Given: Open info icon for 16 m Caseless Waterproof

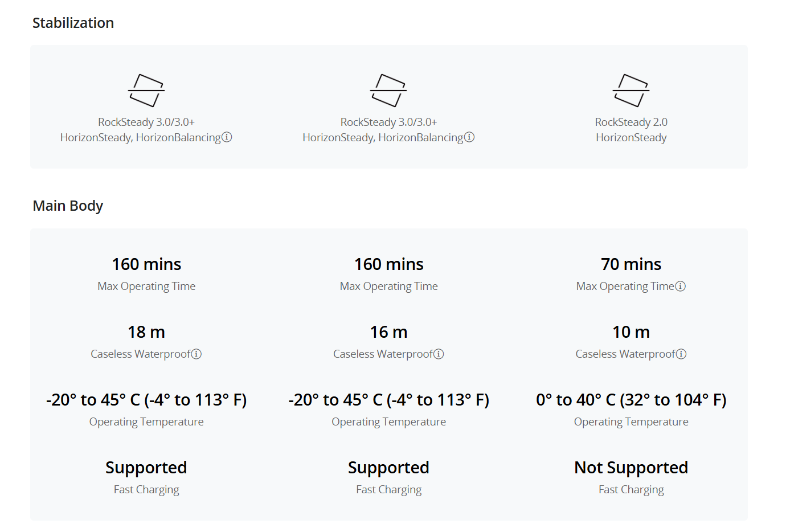Looking at the screenshot, I should (439, 354).
